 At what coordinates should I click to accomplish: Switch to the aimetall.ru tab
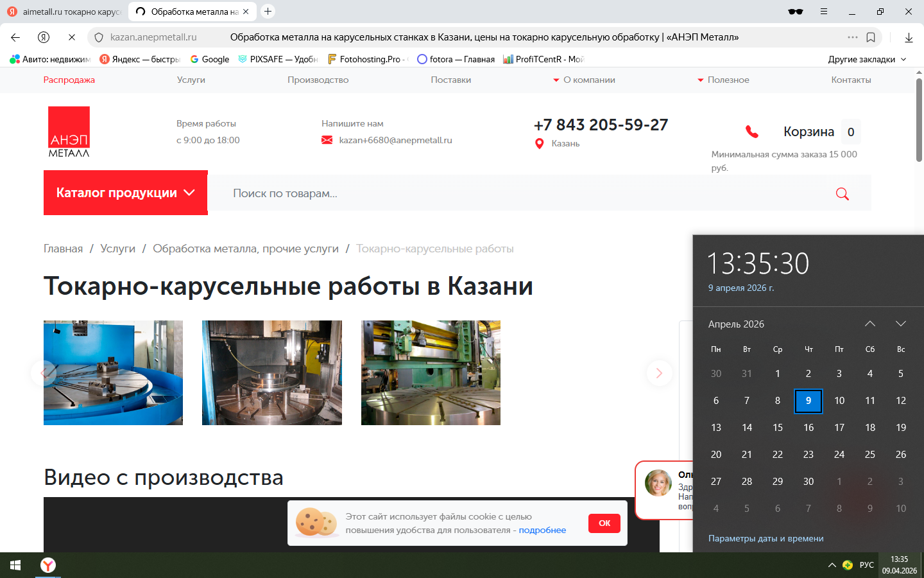tap(64, 12)
